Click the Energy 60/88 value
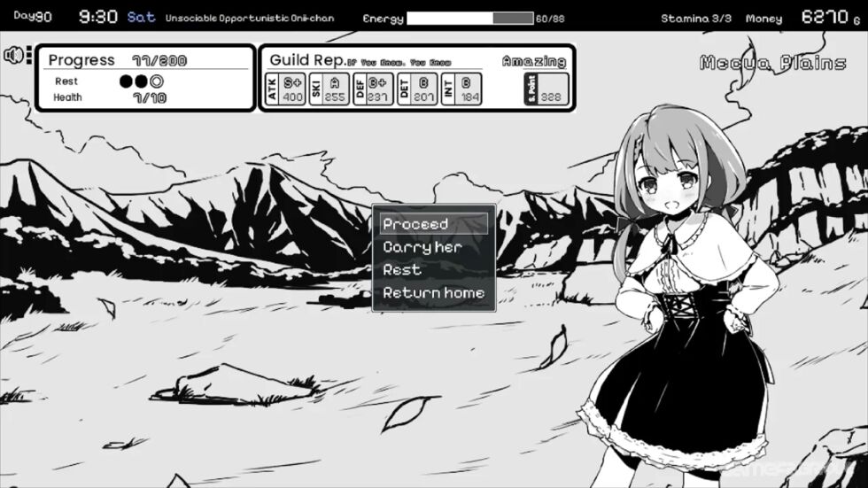This screenshot has height=488, width=868. pyautogui.click(x=550, y=19)
